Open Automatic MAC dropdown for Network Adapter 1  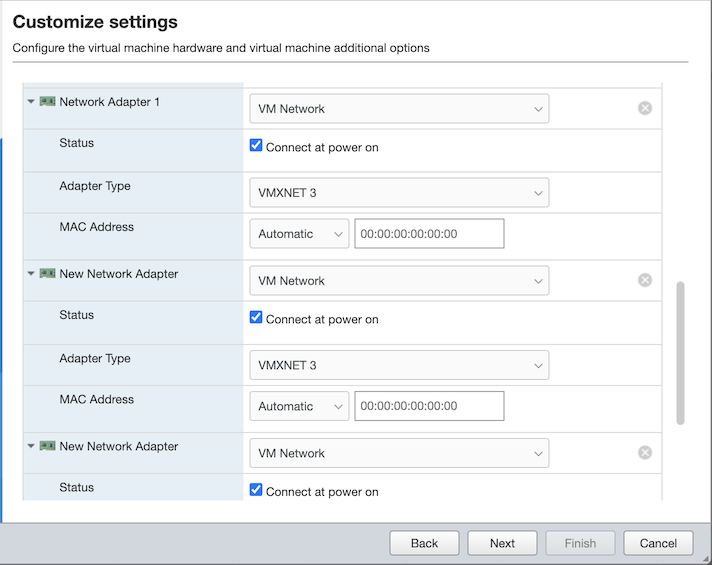(x=299, y=234)
